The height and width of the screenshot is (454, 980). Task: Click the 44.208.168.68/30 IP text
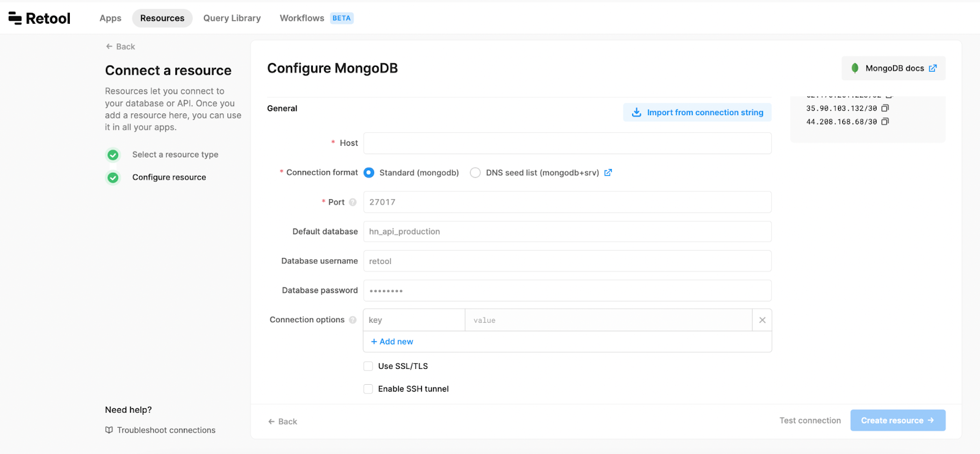842,122
